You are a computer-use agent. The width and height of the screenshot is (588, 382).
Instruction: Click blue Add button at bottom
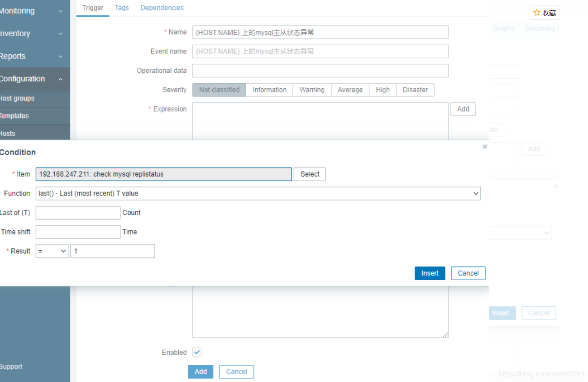(201, 372)
